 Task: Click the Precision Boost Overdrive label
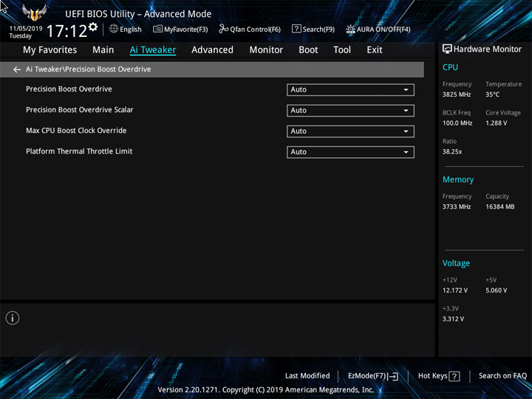click(69, 89)
